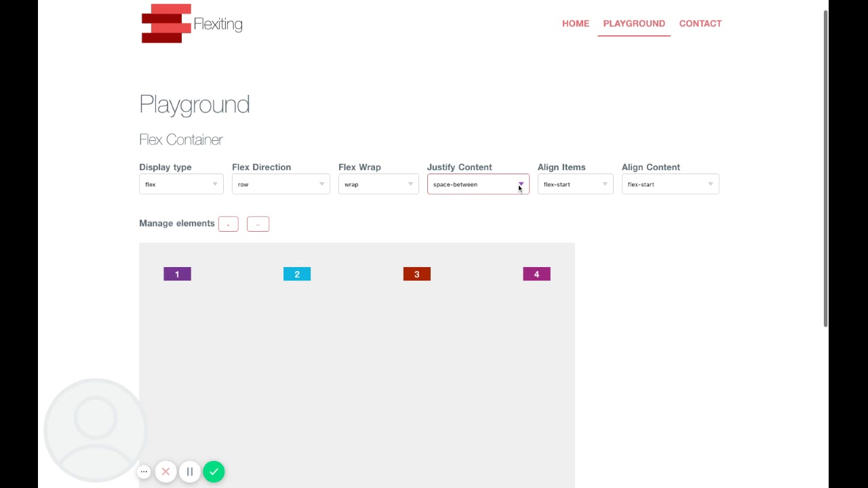The height and width of the screenshot is (488, 868).
Task: Go to the HOME page
Action: coord(576,24)
